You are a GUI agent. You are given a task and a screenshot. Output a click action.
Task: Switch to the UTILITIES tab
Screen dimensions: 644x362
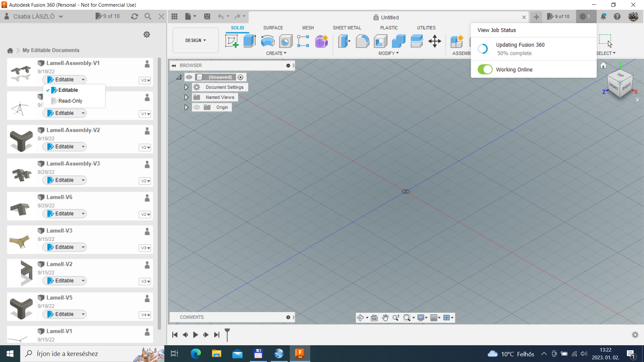pos(426,28)
